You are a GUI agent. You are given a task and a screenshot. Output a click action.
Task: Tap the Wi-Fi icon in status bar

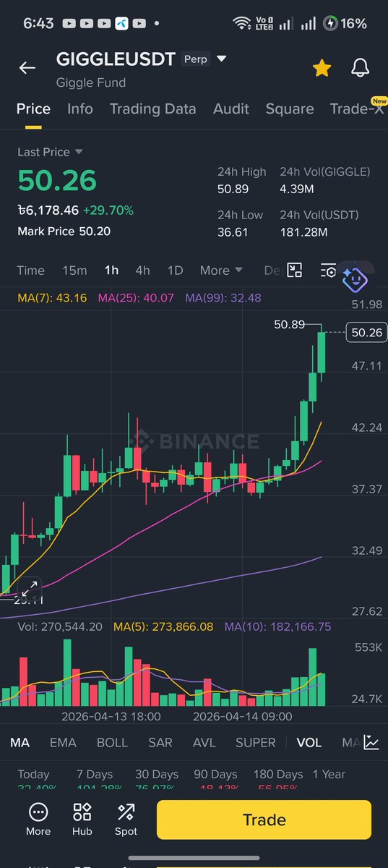(x=241, y=23)
